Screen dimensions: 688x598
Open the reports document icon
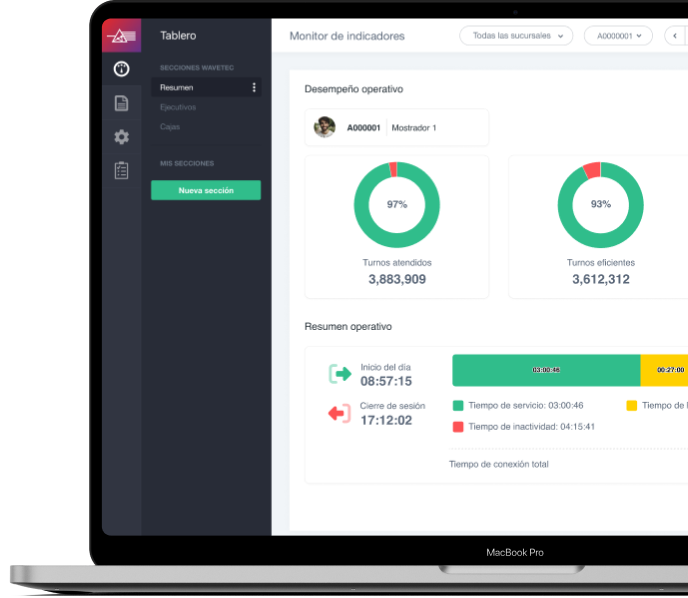121,103
